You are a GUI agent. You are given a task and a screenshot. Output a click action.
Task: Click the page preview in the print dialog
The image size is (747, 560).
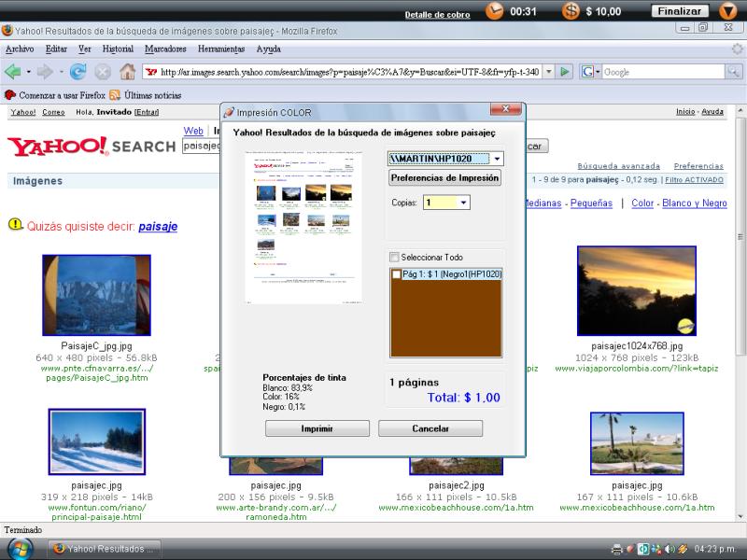click(x=303, y=228)
